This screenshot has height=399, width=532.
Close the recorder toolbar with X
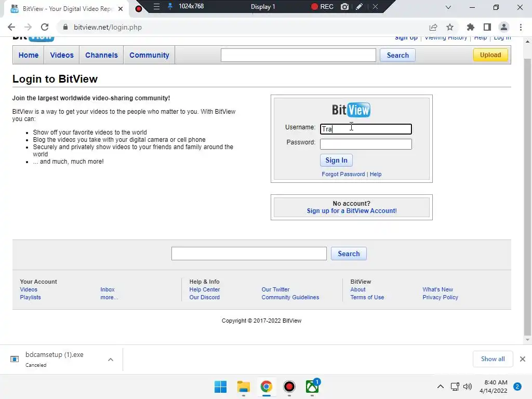coord(375,6)
